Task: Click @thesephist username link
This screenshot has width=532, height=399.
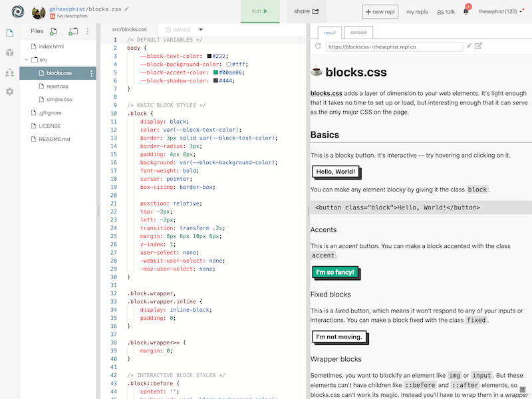Action: (x=67, y=9)
